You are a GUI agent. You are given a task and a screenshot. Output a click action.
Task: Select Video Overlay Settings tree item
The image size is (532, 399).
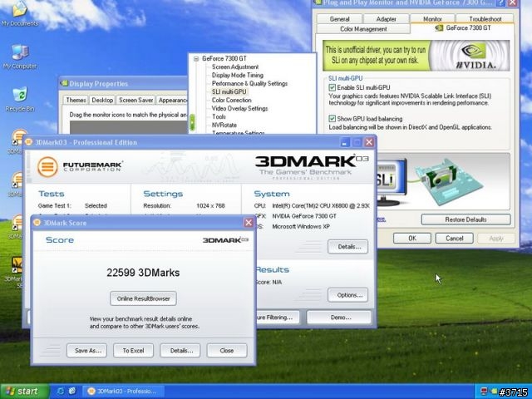pos(239,108)
